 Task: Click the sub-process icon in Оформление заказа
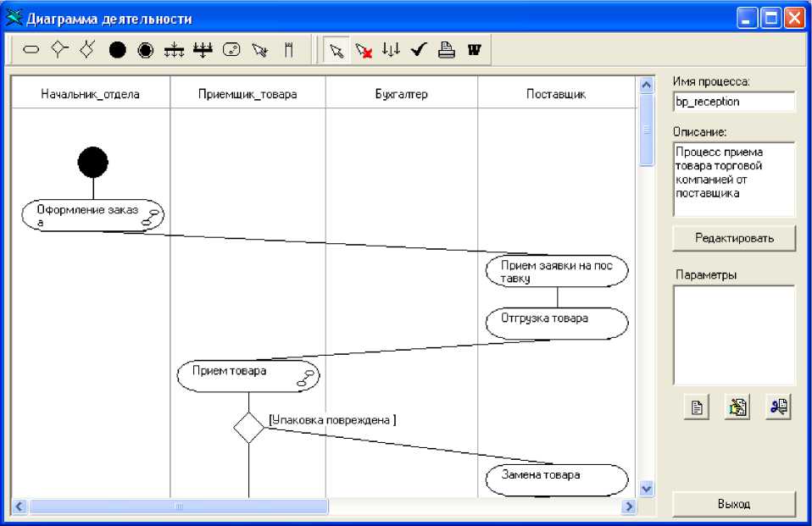pos(150,218)
